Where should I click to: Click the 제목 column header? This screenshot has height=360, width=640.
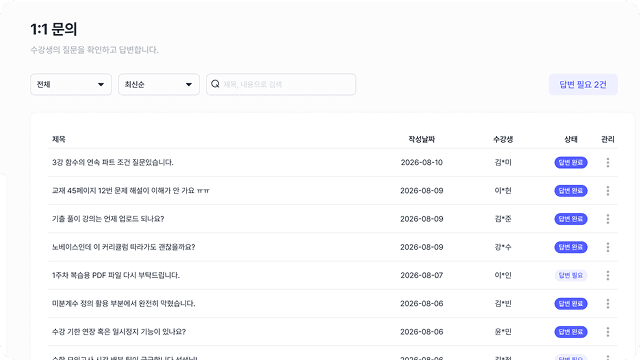point(59,139)
